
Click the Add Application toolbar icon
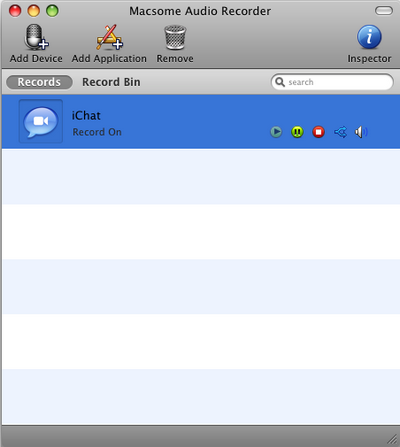(x=109, y=37)
